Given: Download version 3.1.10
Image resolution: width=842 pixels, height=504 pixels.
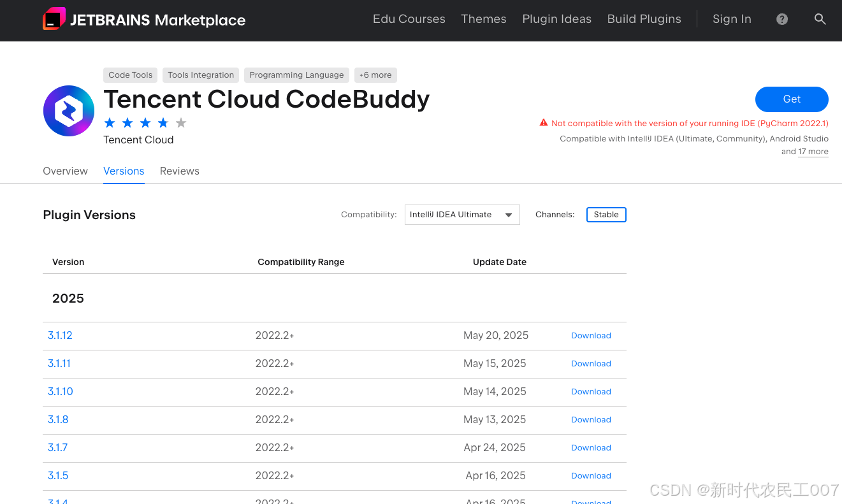Looking at the screenshot, I should click(591, 392).
